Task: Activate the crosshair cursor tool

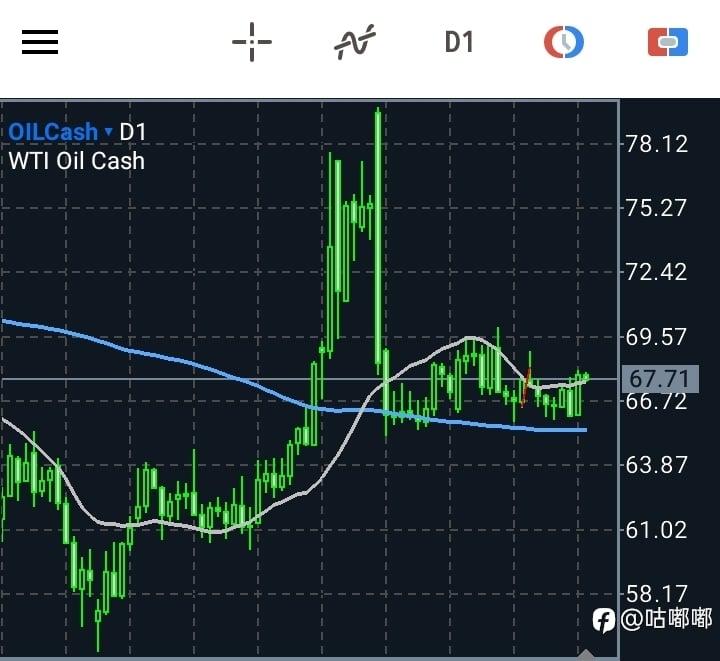Action: tap(252, 42)
